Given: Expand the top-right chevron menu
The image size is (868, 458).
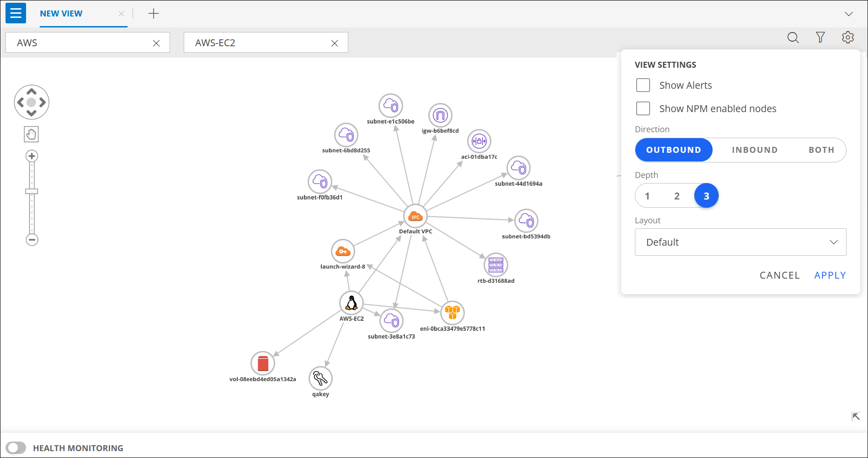Looking at the screenshot, I should point(849,14).
